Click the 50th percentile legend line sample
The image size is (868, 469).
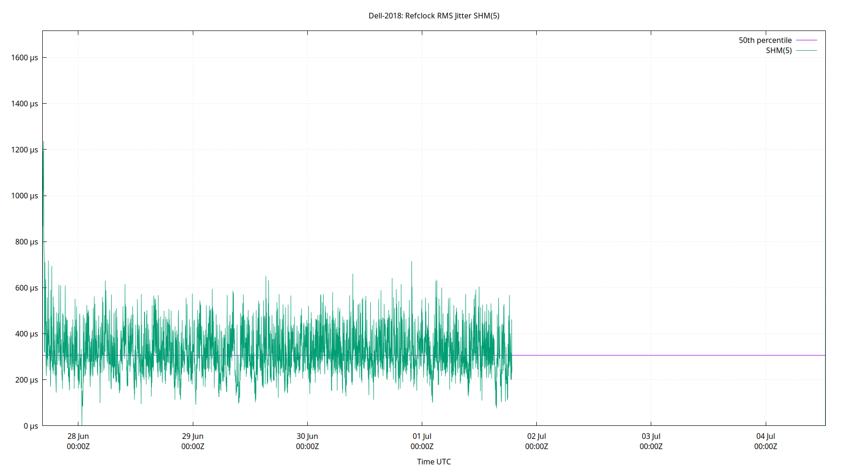(807, 40)
